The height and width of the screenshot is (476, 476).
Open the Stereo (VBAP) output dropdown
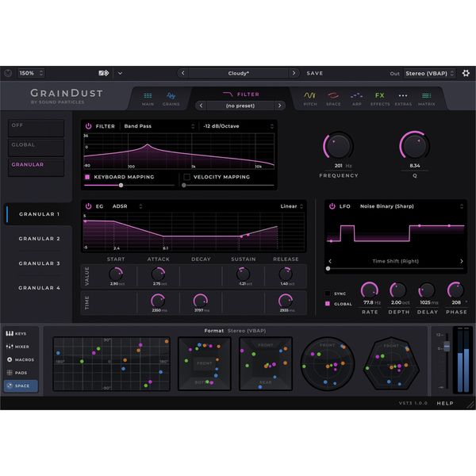pyautogui.click(x=429, y=73)
